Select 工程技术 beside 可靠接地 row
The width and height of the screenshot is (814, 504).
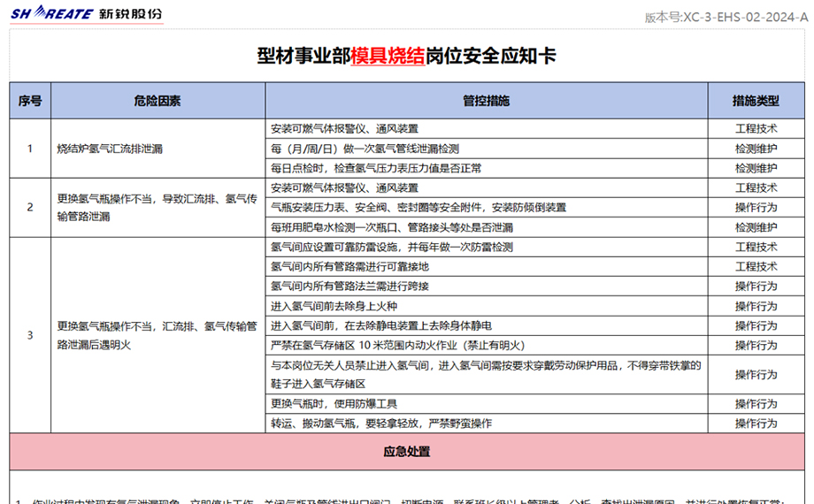[x=756, y=267]
